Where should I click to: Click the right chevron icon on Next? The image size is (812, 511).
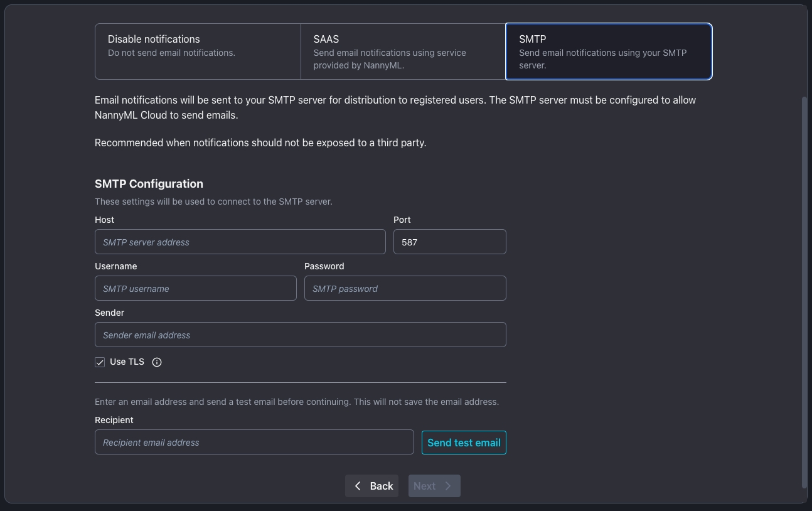448,486
